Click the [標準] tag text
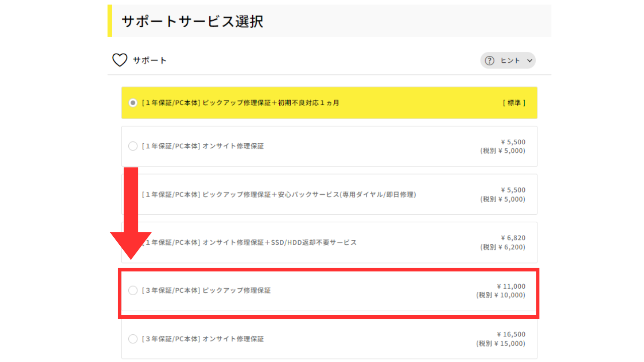The image size is (644, 362). [x=514, y=103]
